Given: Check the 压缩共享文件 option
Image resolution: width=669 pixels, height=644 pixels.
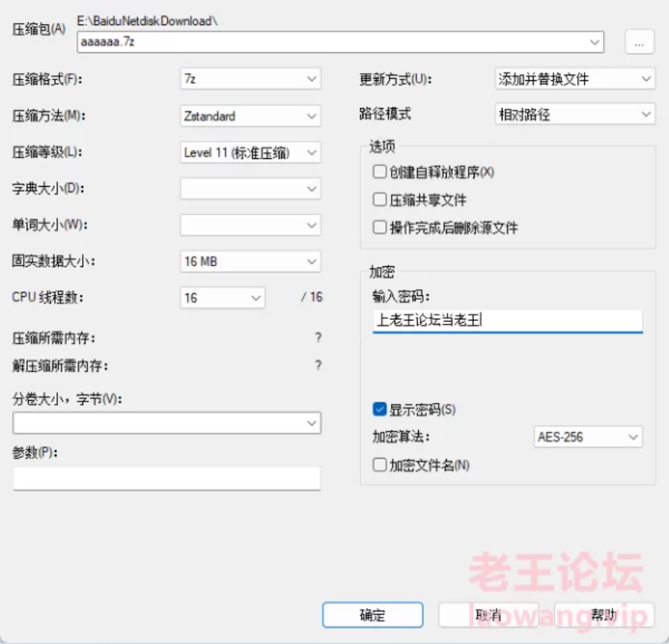Looking at the screenshot, I should [380, 200].
